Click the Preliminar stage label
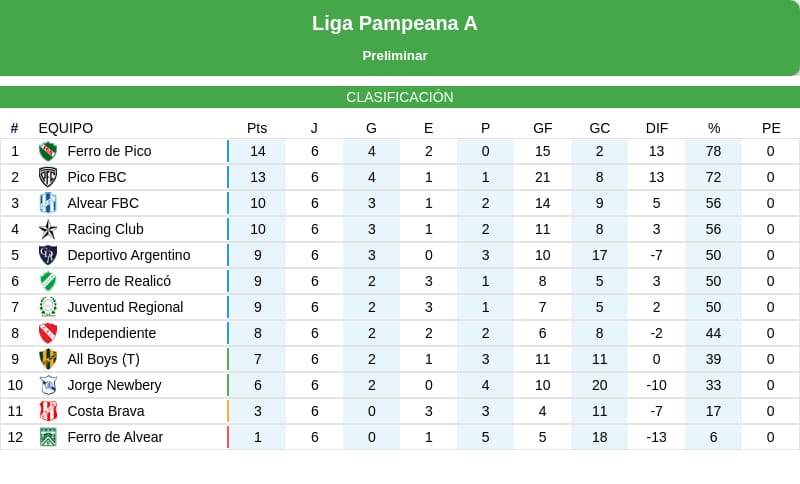The height and width of the screenshot is (484, 800). [x=395, y=56]
